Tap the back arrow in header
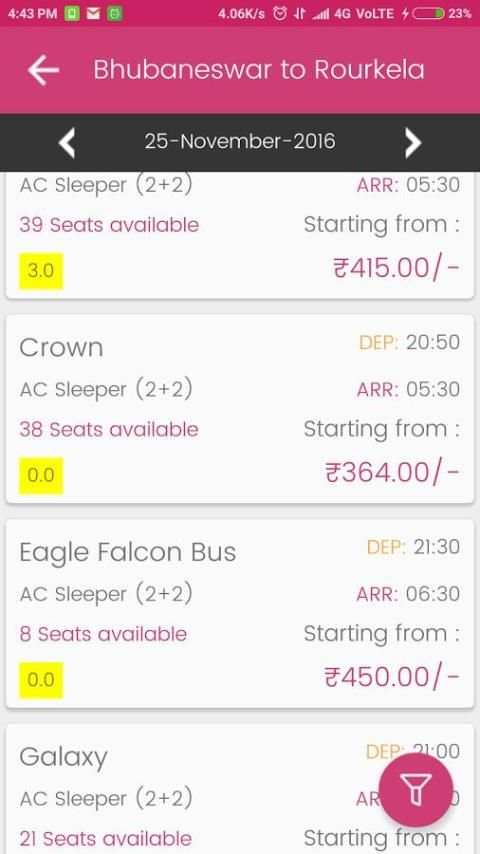This screenshot has height=854, width=480. [x=43, y=70]
